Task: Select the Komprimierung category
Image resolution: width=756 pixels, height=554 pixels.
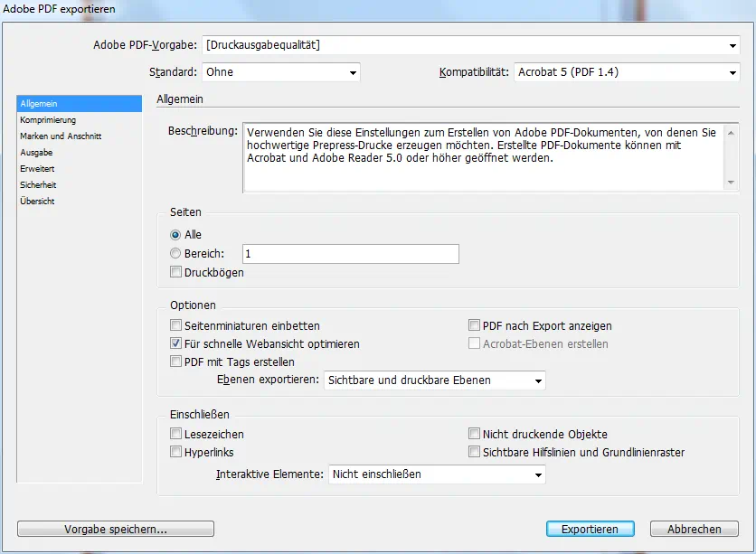Action: pyautogui.click(x=48, y=120)
